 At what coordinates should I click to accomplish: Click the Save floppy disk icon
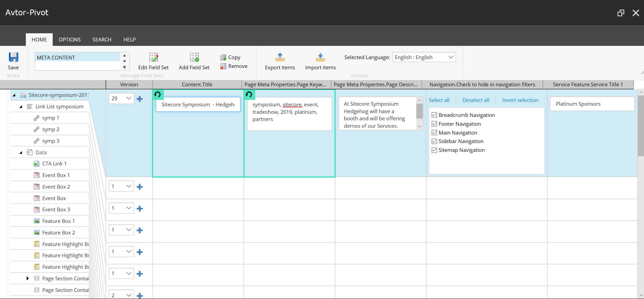click(x=14, y=57)
